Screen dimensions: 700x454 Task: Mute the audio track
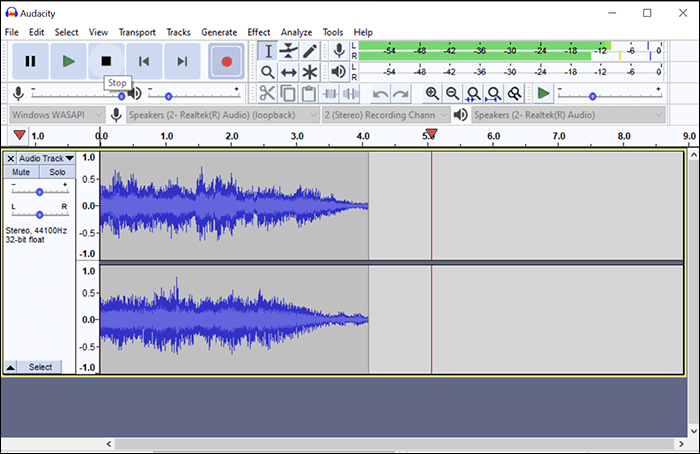click(21, 173)
